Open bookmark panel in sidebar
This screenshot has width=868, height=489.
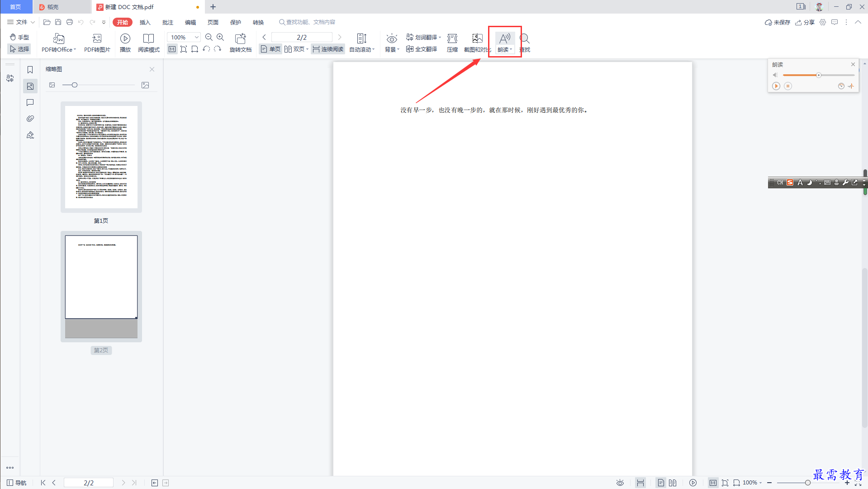click(30, 70)
